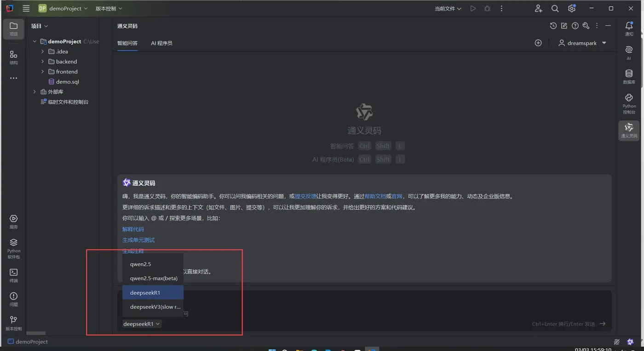Click the 解释代码 suggestion link
Screen dimensions: 644x351
coord(133,229)
